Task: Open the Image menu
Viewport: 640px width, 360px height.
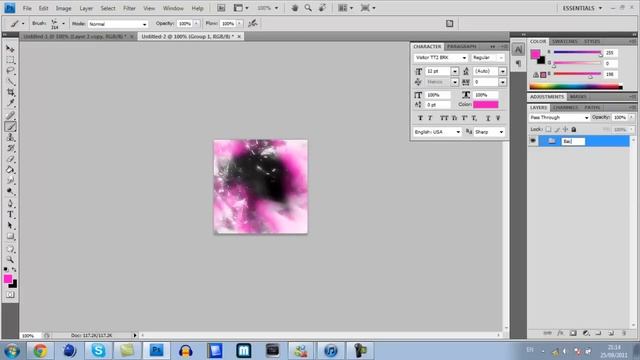Action: [63, 8]
